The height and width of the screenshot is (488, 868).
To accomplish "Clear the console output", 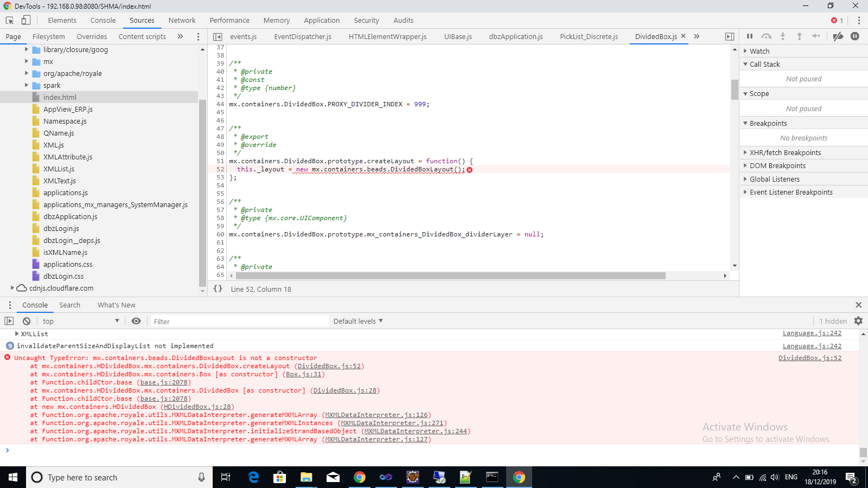I will click(27, 321).
